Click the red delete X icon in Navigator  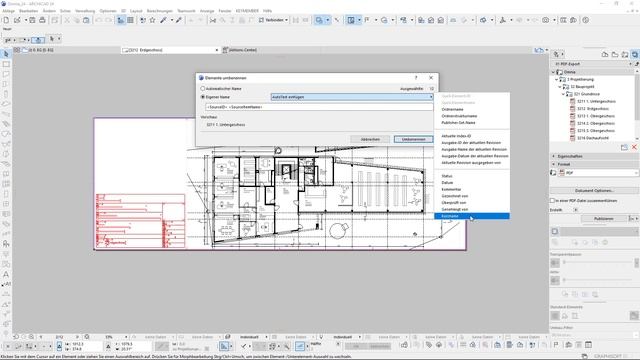click(634, 147)
